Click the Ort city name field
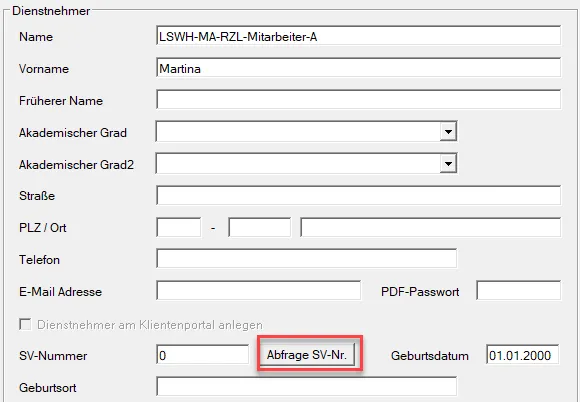580x402 pixels. point(431,227)
